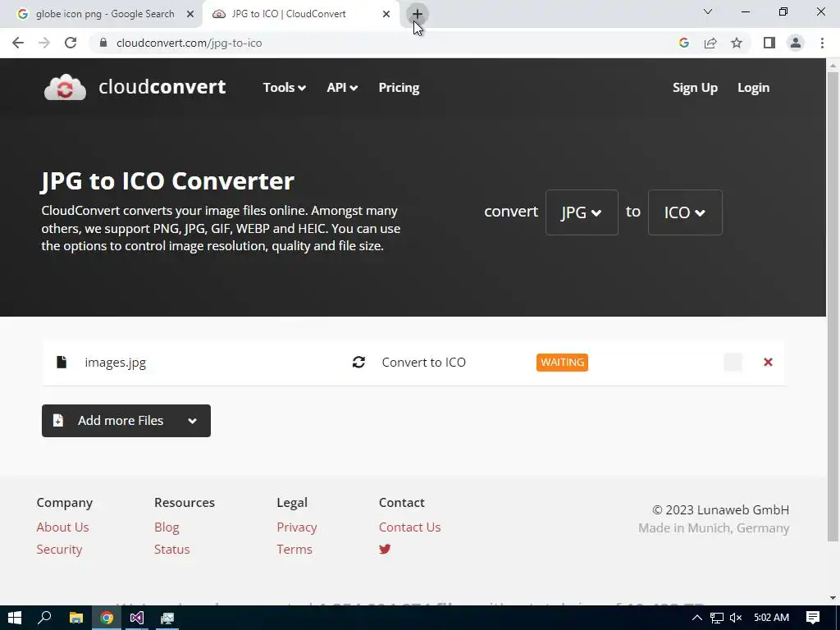Reload the page with the refresh icon

71,43
